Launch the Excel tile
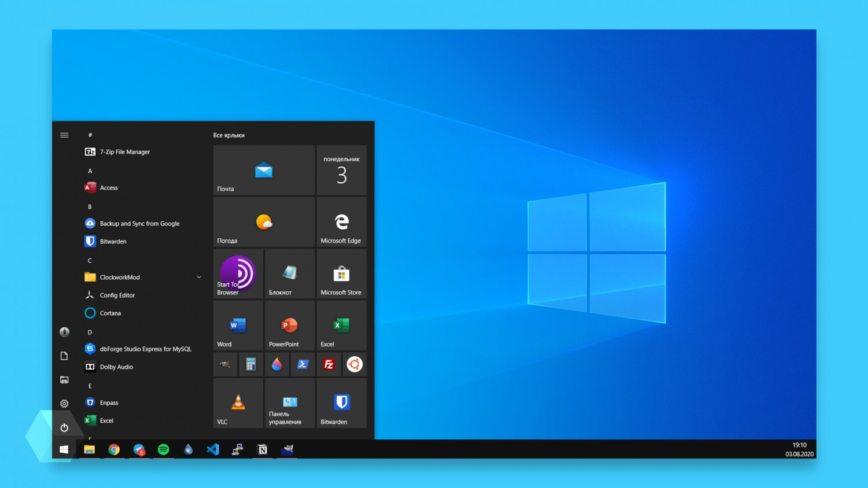The image size is (868, 488). click(x=341, y=326)
